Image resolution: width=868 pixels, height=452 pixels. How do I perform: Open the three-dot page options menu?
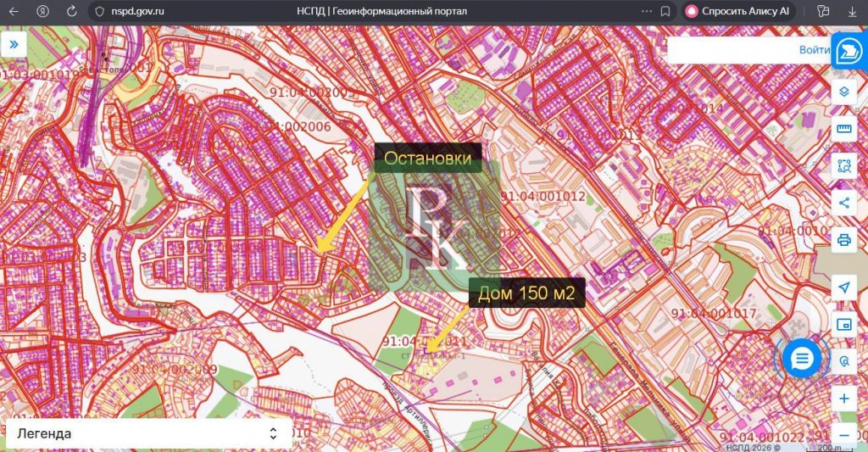[x=648, y=12]
